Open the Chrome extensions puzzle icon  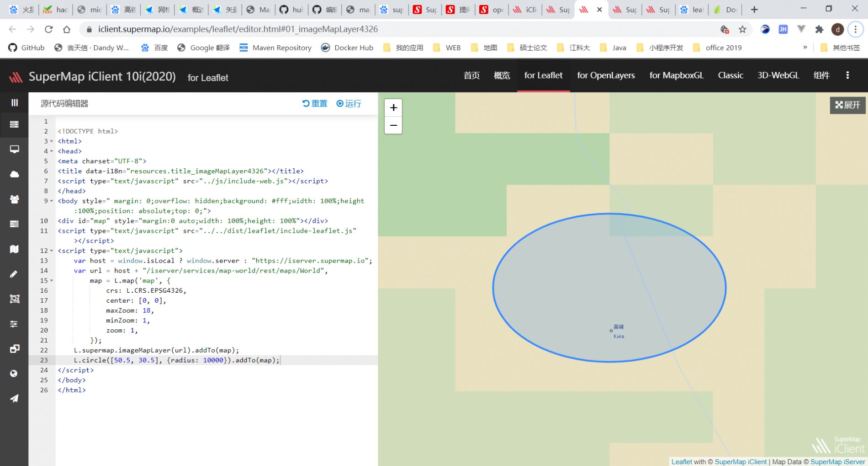click(x=819, y=29)
